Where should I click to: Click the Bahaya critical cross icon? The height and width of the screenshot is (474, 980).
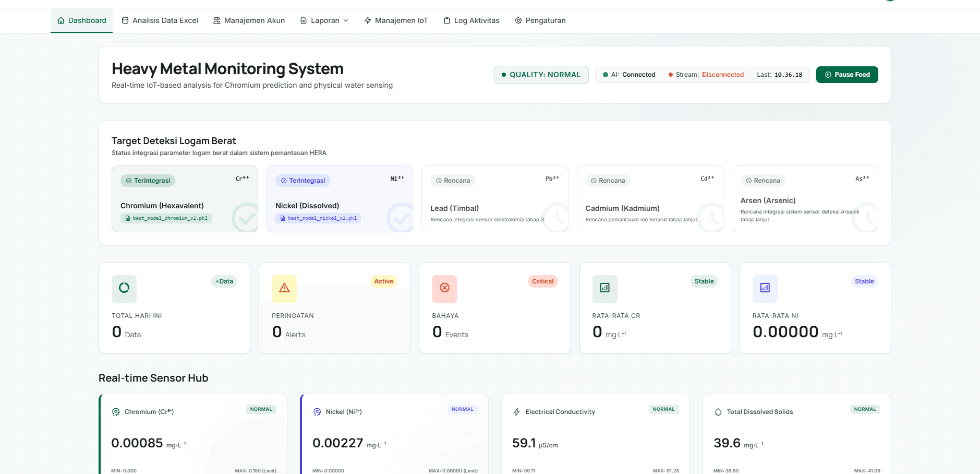coord(444,288)
